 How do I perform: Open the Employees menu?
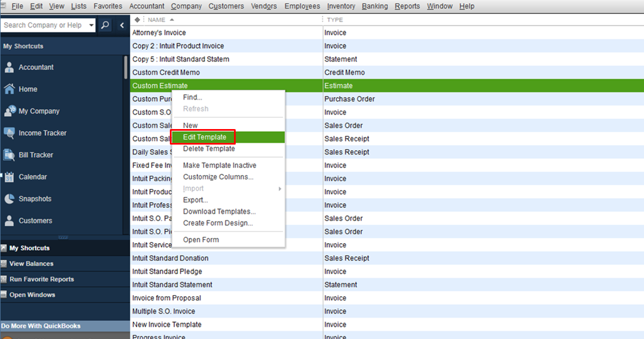[x=302, y=6]
